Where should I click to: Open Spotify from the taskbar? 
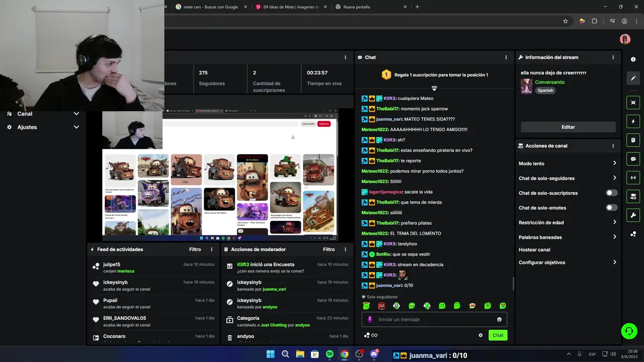click(330, 354)
